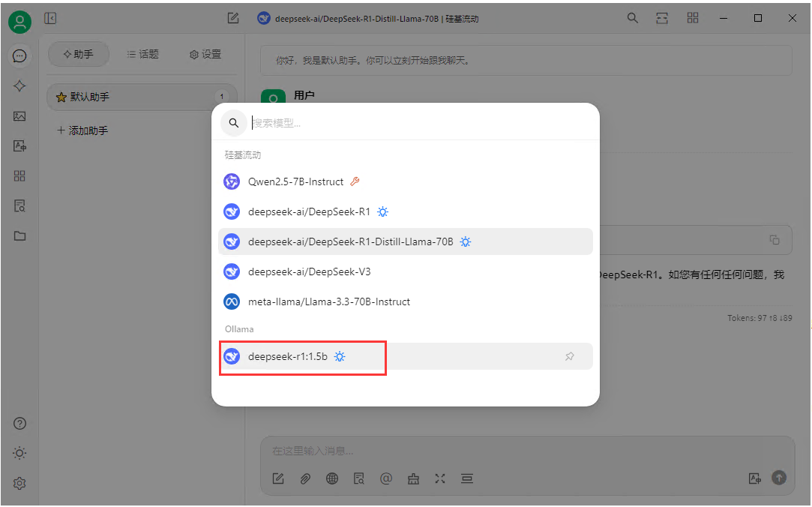Click new topic icon in input toolbar
This screenshot has height=507, width=812.
(278, 478)
